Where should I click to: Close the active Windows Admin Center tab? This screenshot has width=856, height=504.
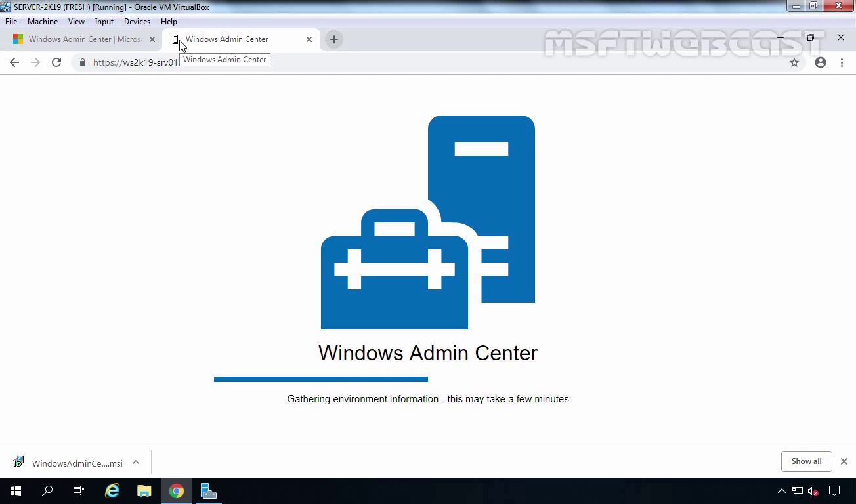[309, 39]
